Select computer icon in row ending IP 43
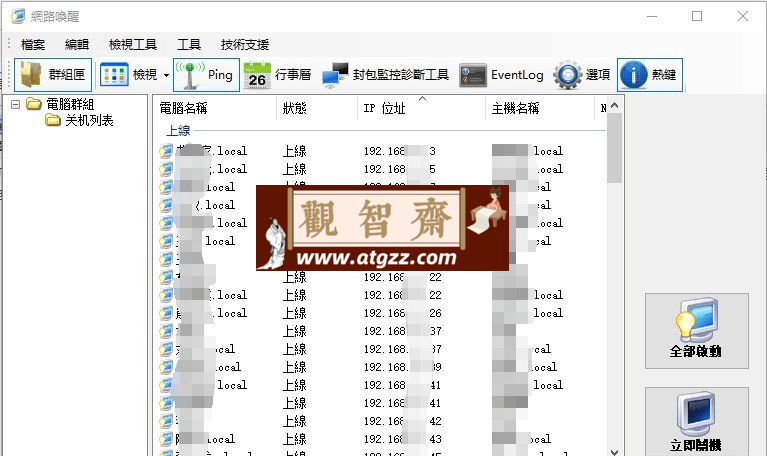 pos(166,439)
